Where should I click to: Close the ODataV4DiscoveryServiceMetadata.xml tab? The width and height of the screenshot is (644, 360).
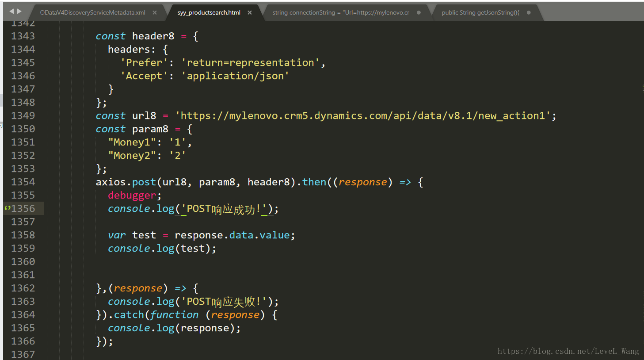click(x=155, y=12)
